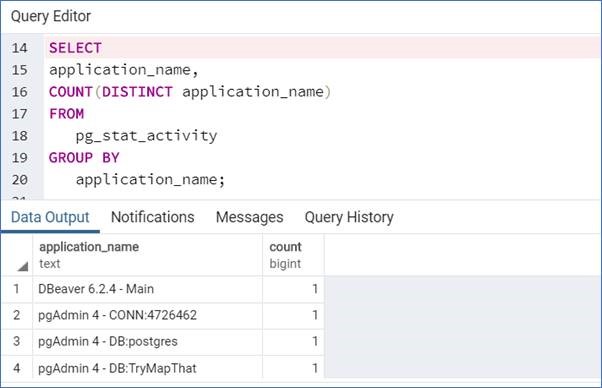Click line number 17 in the gutter
The width and height of the screenshot is (602, 388).
coord(20,114)
